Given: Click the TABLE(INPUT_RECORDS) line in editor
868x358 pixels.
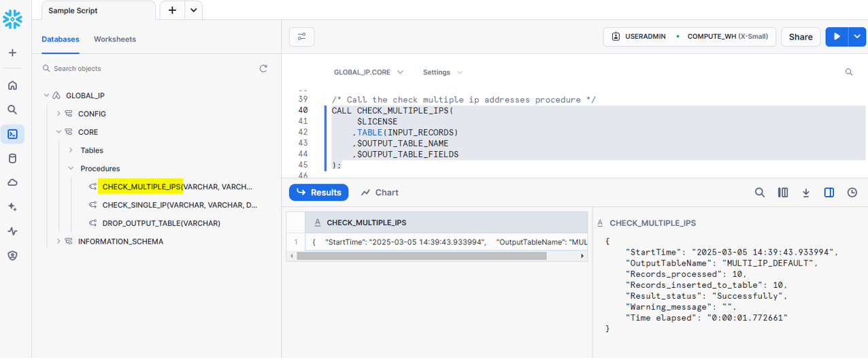Looking at the screenshot, I should (405, 132).
